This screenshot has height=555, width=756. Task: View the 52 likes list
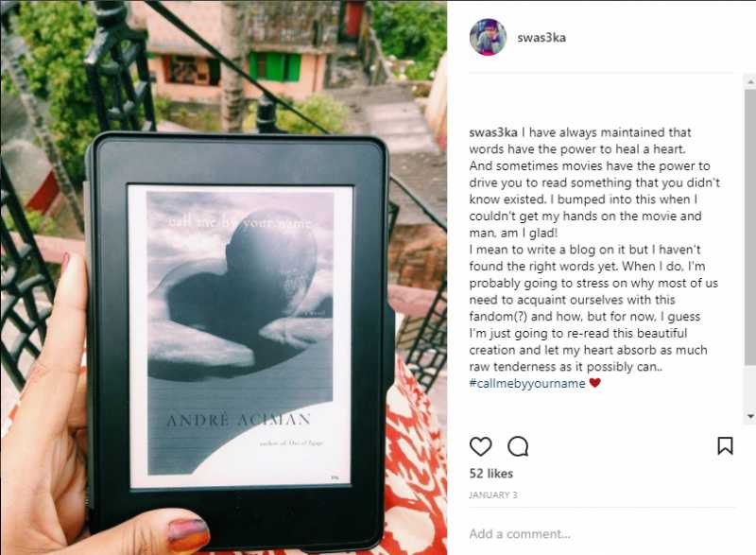coord(490,474)
